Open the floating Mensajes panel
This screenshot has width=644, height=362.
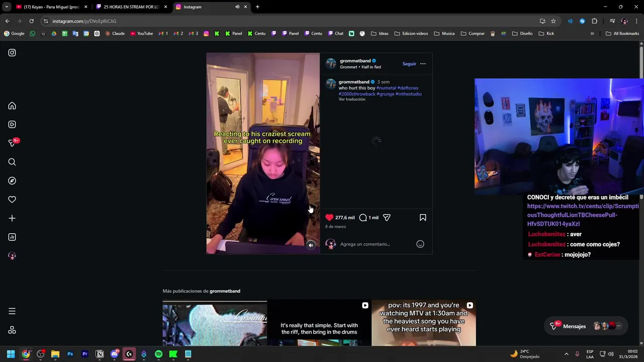[587, 326]
